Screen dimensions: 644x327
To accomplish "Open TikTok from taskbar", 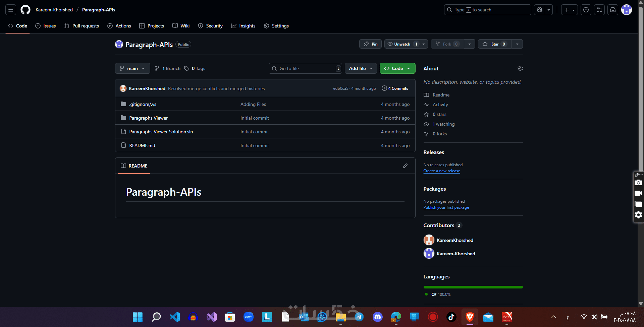I will tap(451, 317).
